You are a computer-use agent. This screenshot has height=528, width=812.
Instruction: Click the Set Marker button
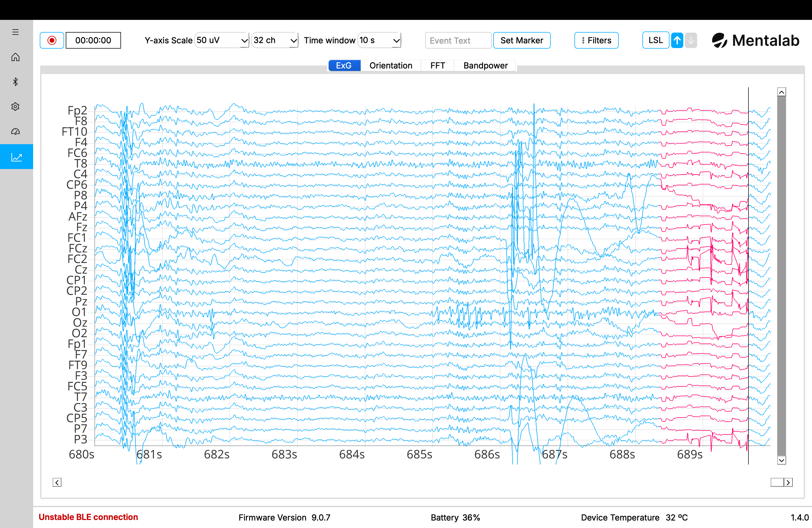(521, 41)
